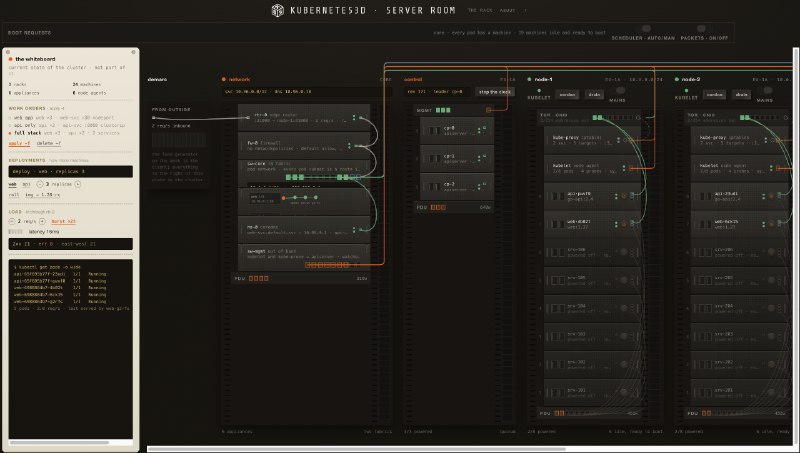Select the "api only" work order
The height and width of the screenshot is (453, 800).
(x=66, y=125)
